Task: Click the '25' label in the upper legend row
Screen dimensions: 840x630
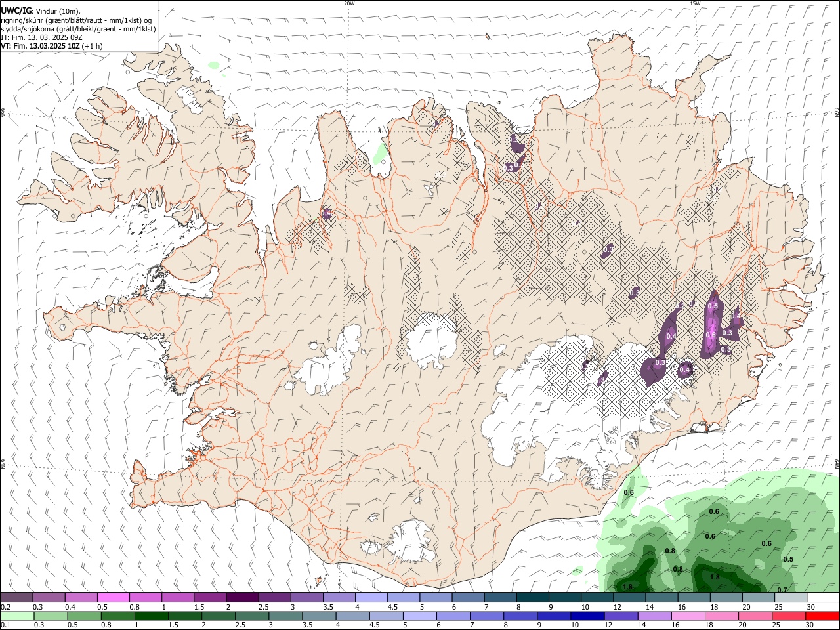Action: click(778, 607)
